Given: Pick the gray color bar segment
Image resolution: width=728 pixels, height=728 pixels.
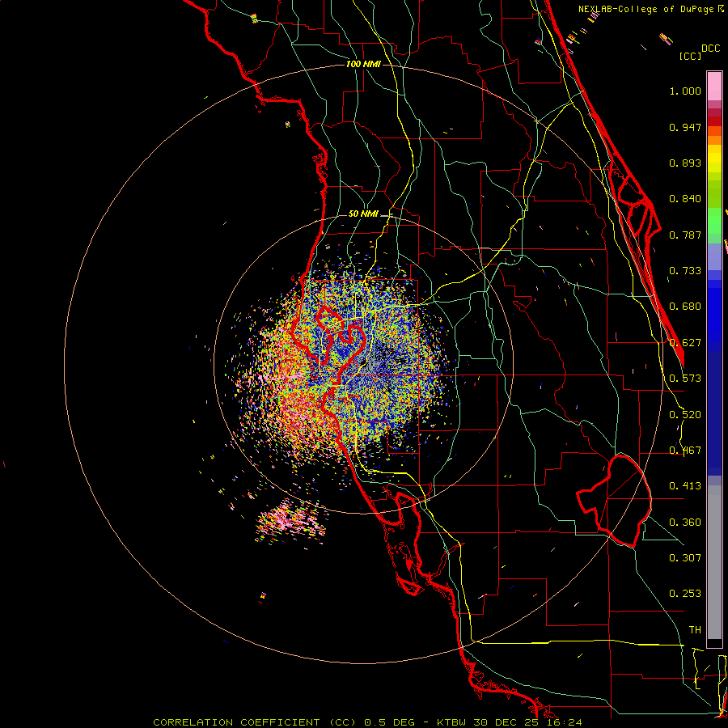Looking at the screenshot, I should (714, 562).
